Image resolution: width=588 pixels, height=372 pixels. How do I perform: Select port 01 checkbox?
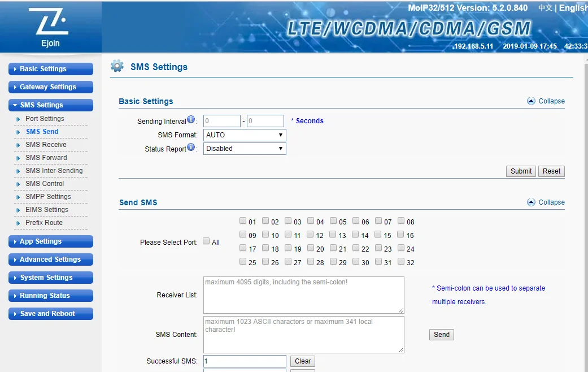243,220
